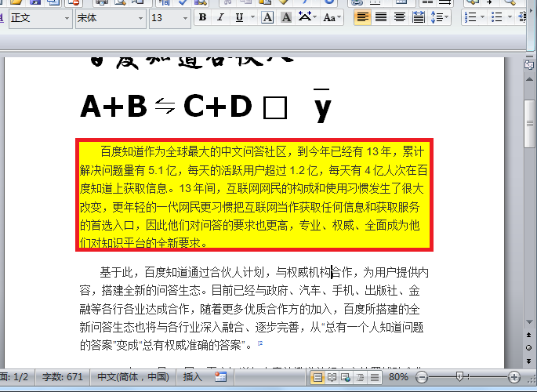The height and width of the screenshot is (392, 537).
Task: Open the Select Browse Object circle button
Action: coord(529,348)
